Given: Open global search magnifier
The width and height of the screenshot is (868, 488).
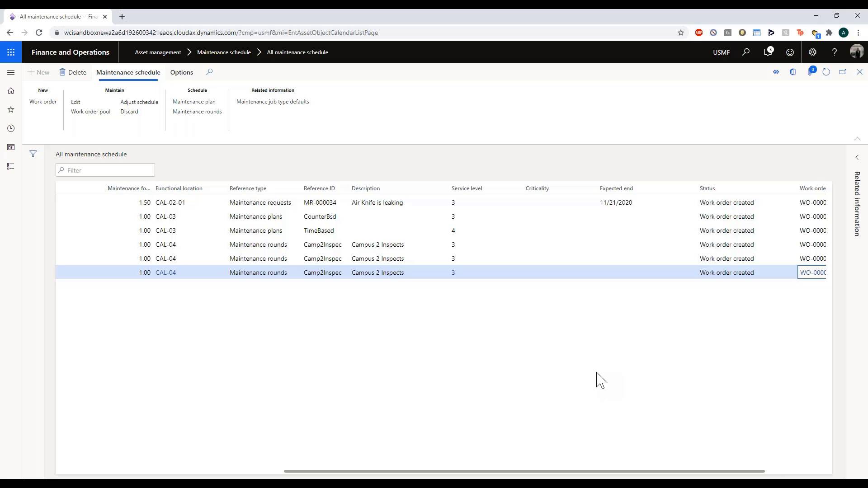Looking at the screenshot, I should (745, 52).
